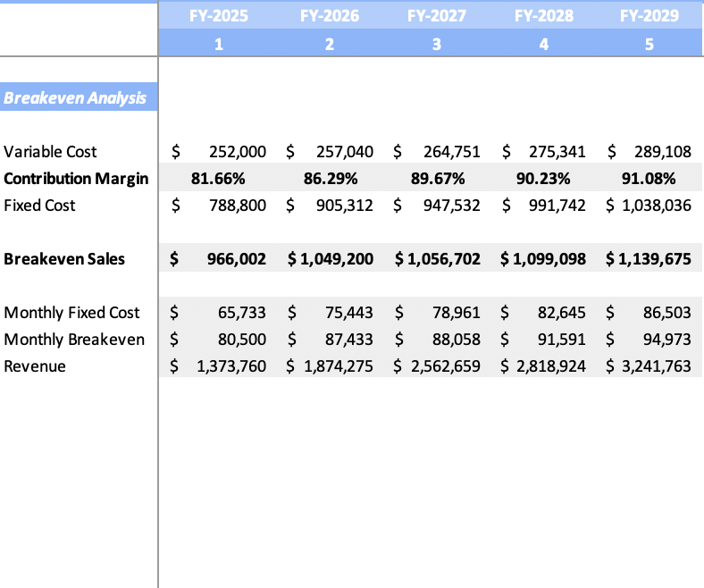Click the Breakeven Analysis section title
Image resolution: width=704 pixels, height=588 pixels.
(75, 98)
